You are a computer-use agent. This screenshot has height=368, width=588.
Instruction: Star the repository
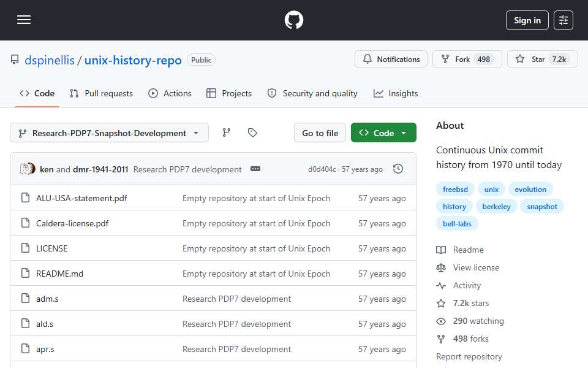pos(542,59)
